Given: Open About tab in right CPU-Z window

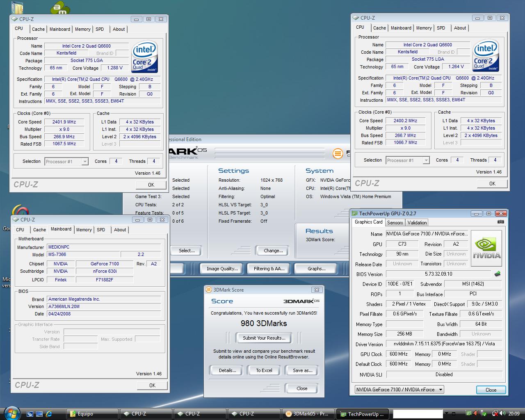Looking at the screenshot, I should [x=460, y=28].
